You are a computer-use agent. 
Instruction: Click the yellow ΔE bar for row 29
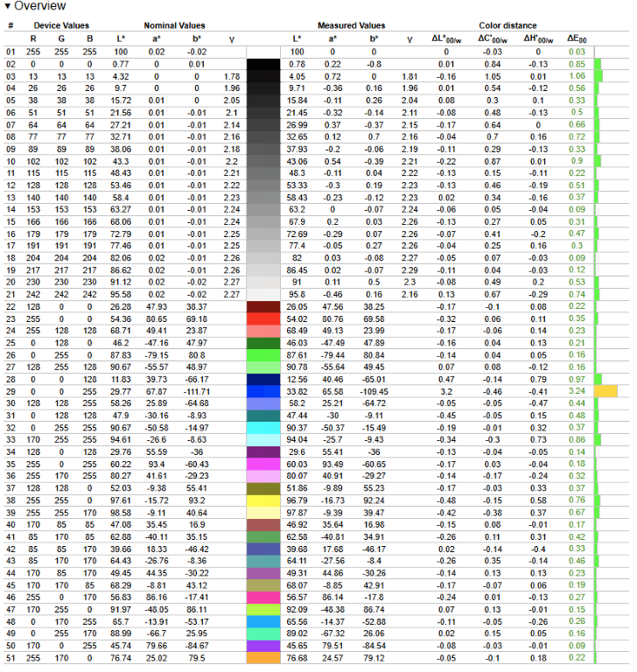(605, 391)
